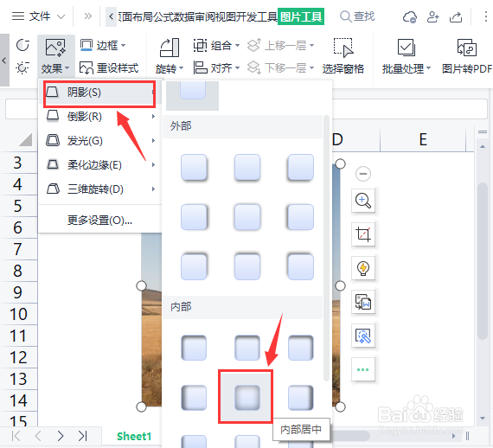The height and width of the screenshot is (448, 493).
Task: Choose top-right inner shadow preset under 内部
Action: click(300, 348)
